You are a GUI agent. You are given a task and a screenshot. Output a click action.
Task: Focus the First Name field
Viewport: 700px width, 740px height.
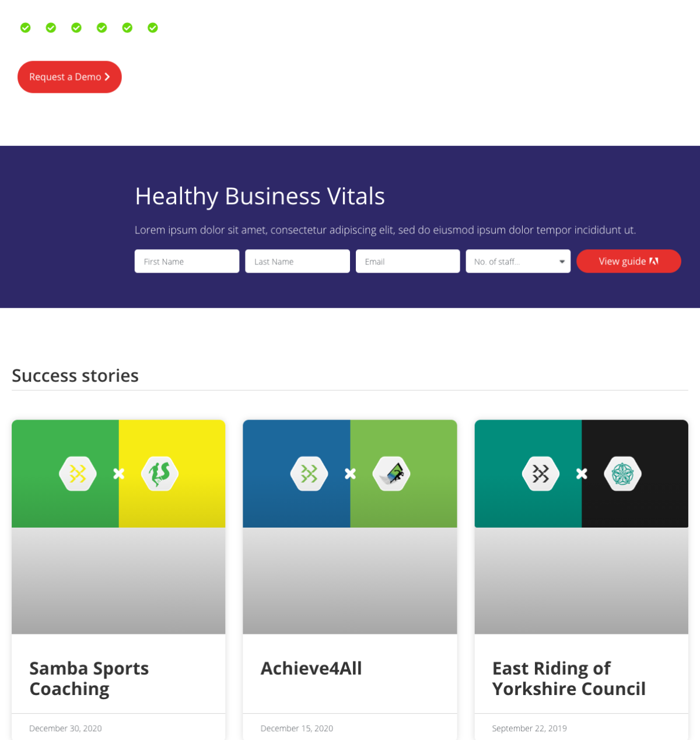tap(187, 261)
